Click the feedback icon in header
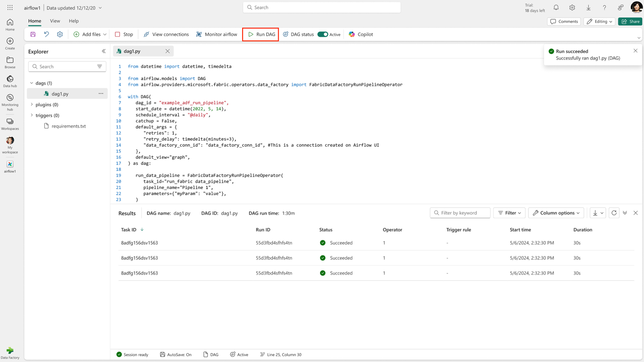The image size is (644, 362). point(621,8)
